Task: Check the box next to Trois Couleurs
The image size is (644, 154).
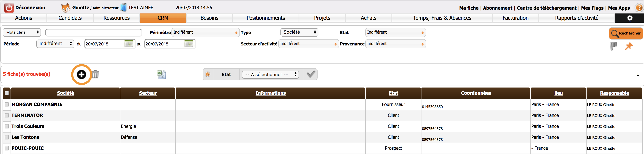Action: coord(7,126)
